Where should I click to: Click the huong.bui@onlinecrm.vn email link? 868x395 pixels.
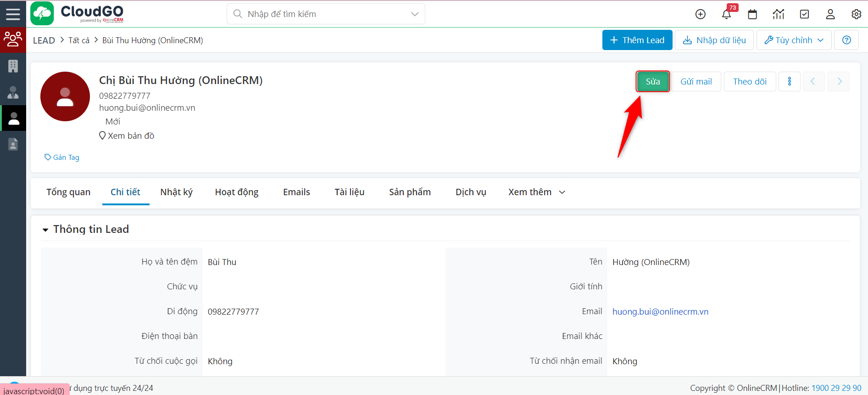(660, 311)
